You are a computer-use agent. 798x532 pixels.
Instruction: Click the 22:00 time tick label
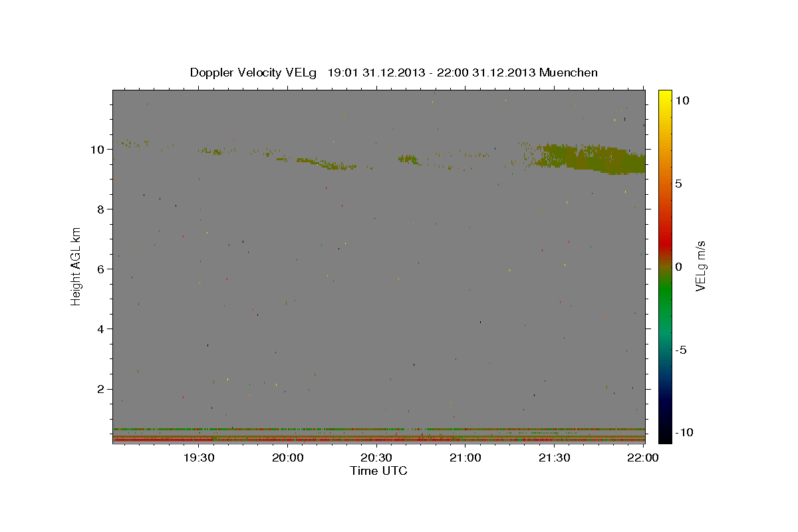click(x=643, y=458)
